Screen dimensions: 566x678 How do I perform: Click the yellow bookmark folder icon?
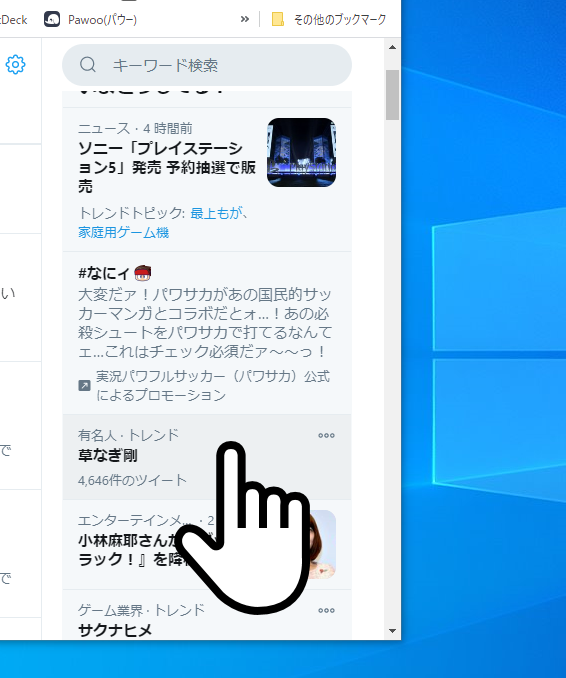coord(278,19)
